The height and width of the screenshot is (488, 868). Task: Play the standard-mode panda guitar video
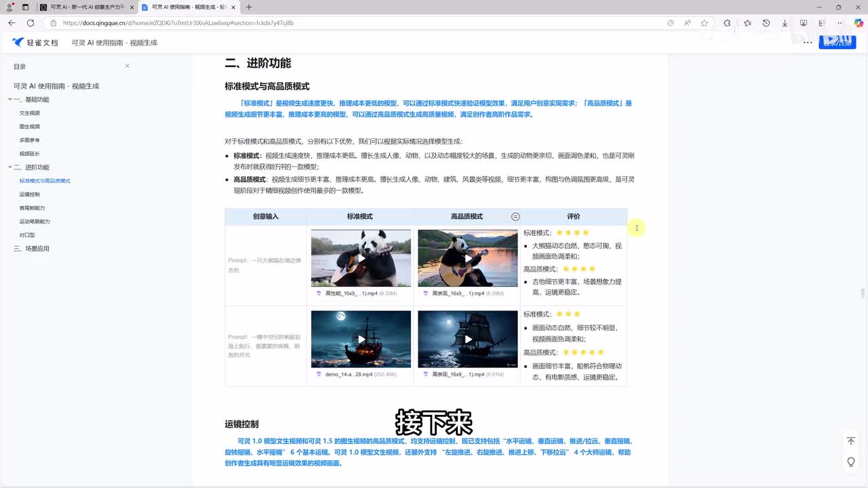click(x=361, y=258)
